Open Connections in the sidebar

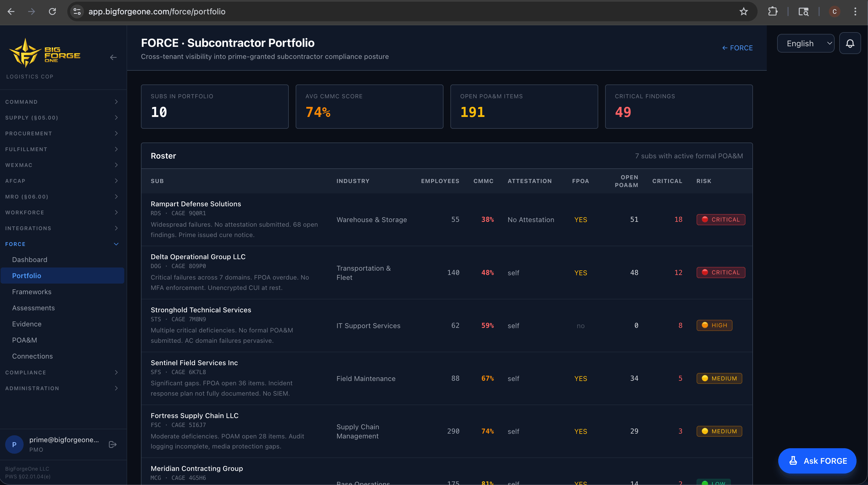(x=62, y=356)
